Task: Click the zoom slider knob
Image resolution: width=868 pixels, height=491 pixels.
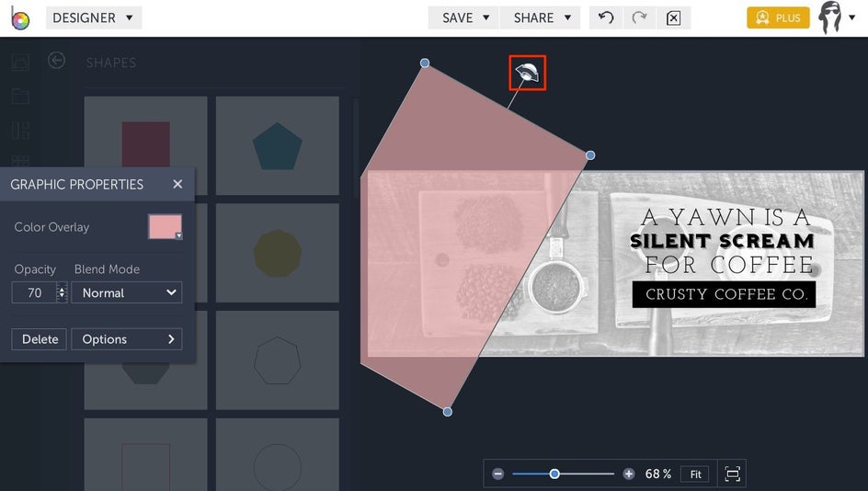Action: (x=554, y=474)
